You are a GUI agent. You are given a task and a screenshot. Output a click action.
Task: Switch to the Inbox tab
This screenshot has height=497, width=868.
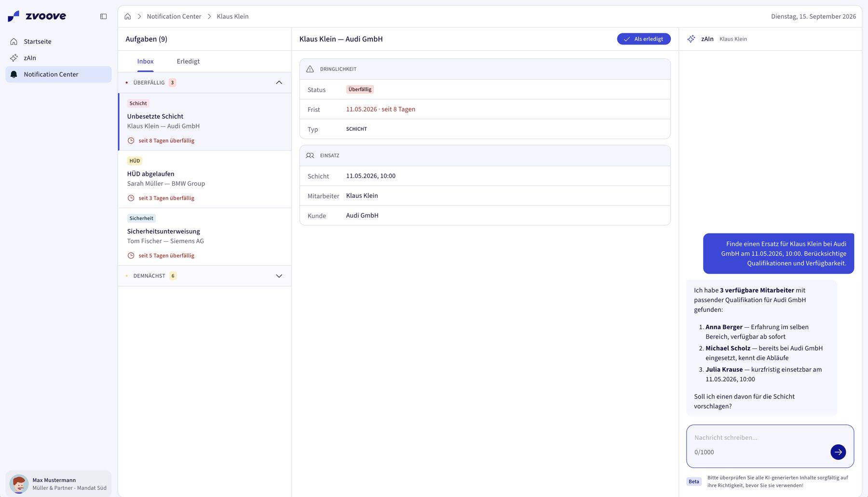pos(145,61)
